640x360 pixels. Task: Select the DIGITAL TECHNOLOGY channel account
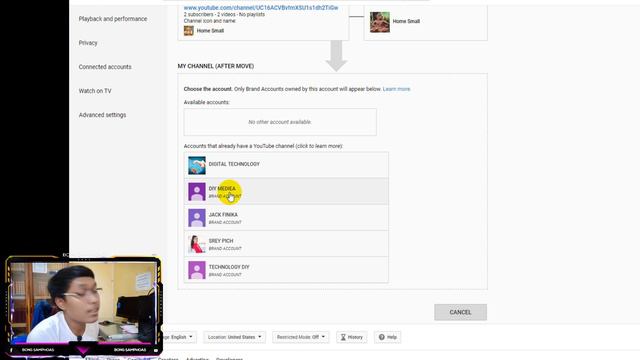[x=286, y=165]
